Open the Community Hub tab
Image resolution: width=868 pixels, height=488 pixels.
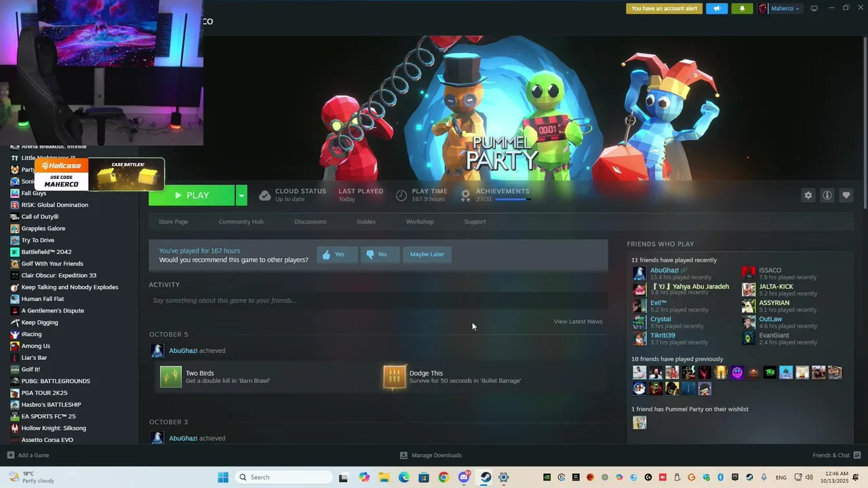tap(241, 222)
